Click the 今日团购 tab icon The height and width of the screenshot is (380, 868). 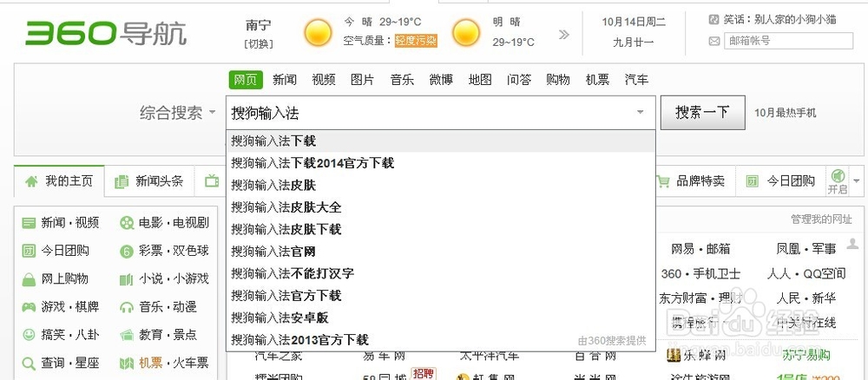pos(752,180)
